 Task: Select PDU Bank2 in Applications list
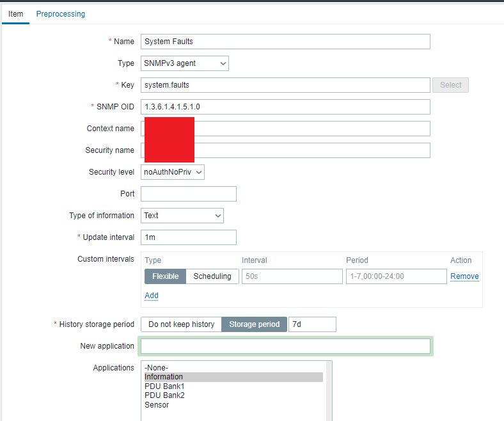click(233, 395)
